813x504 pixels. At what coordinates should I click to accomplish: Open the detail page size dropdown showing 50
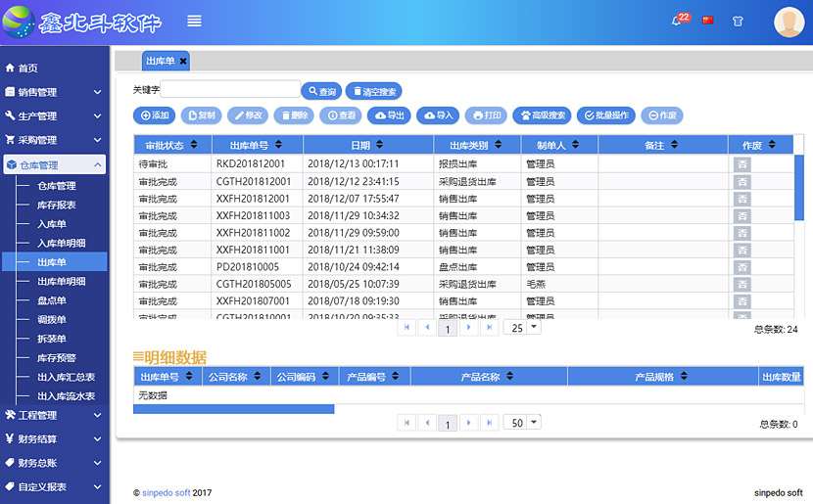point(522,423)
